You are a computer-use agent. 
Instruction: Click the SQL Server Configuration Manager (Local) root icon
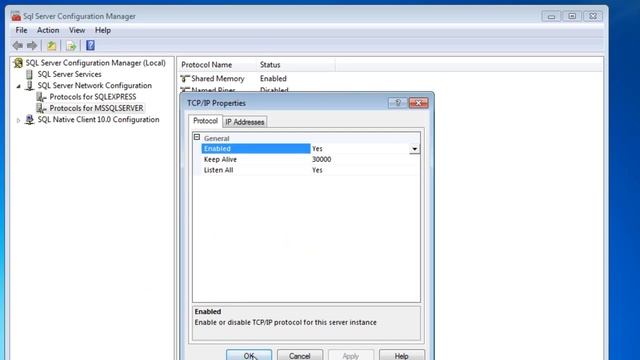[18, 63]
